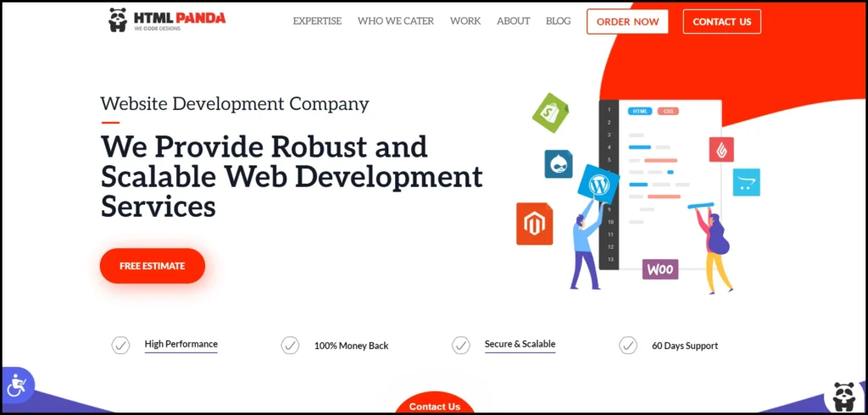The height and width of the screenshot is (415, 868).
Task: Click the Order Now button
Action: pyautogui.click(x=628, y=21)
